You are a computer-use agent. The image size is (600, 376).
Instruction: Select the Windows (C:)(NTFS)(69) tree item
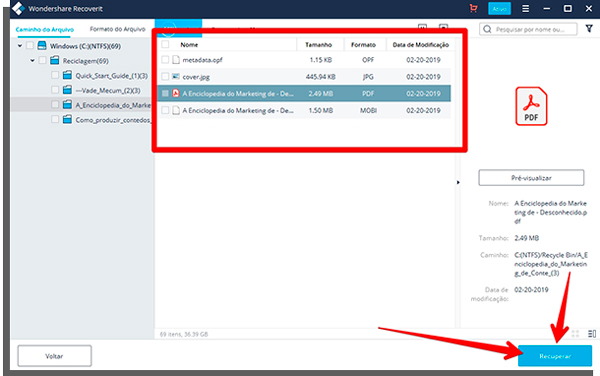click(x=85, y=46)
